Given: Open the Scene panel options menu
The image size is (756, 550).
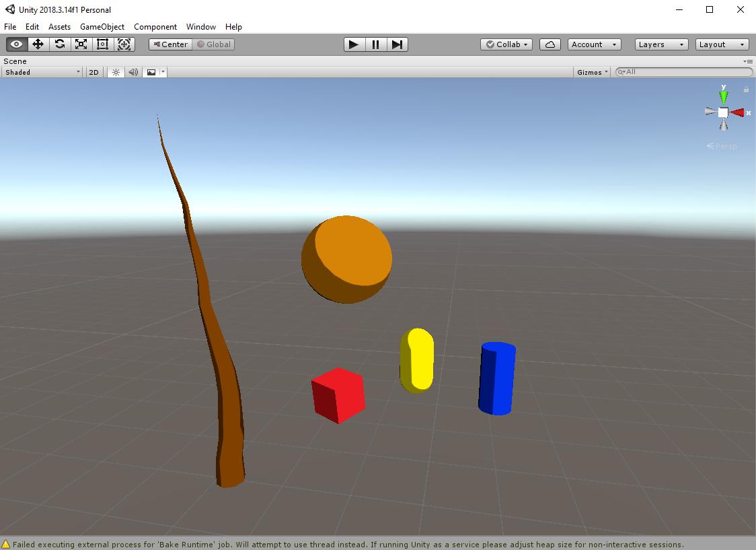Looking at the screenshot, I should [749, 61].
